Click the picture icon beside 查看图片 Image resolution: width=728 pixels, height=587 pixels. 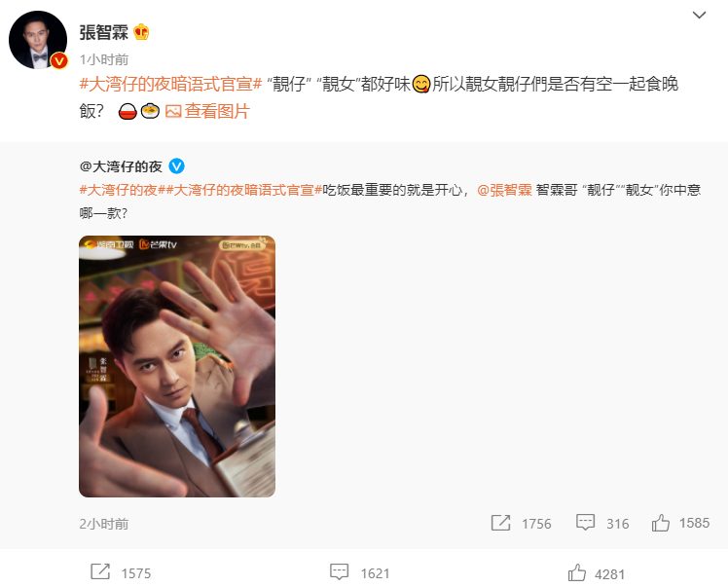click(x=173, y=111)
